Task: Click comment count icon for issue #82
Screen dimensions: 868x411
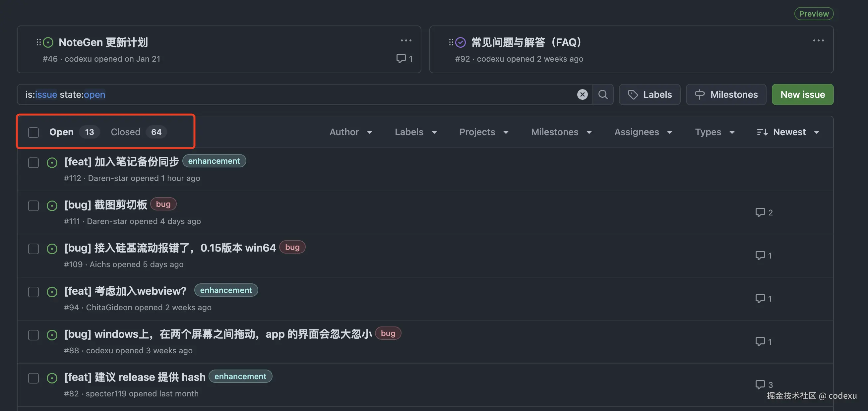Action: [760, 384]
